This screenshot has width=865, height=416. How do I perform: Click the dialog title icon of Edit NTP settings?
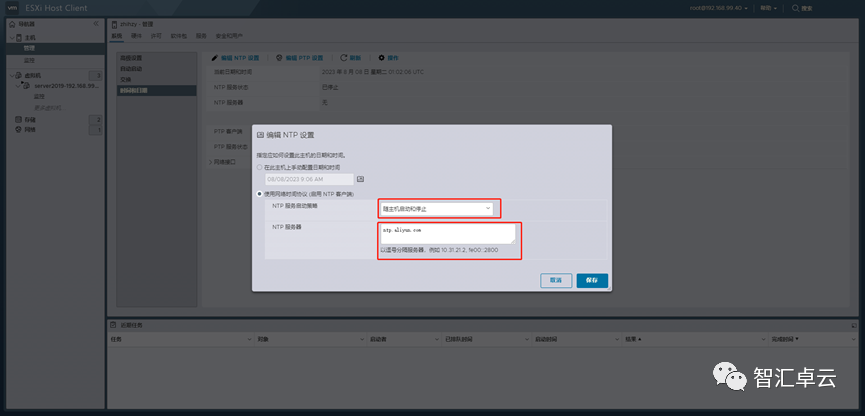[261, 135]
